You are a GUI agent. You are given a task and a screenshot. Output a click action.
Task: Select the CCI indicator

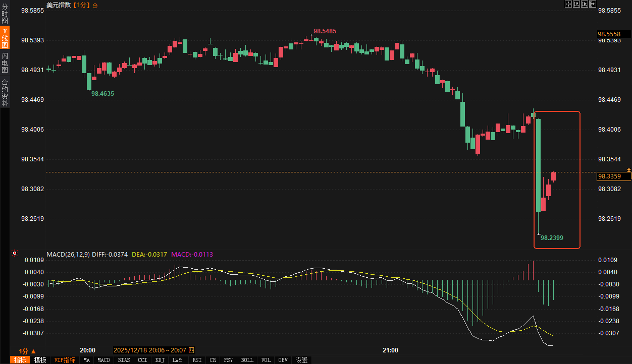[143, 360]
